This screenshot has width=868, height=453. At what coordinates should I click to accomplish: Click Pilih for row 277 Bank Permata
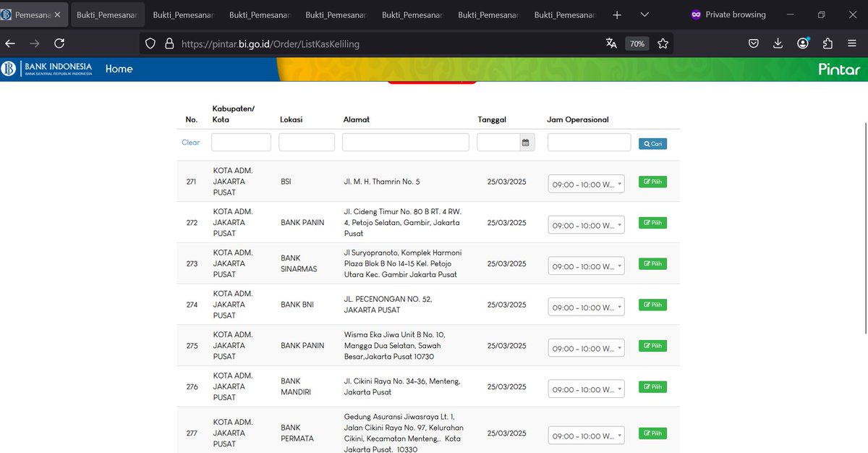(x=652, y=433)
